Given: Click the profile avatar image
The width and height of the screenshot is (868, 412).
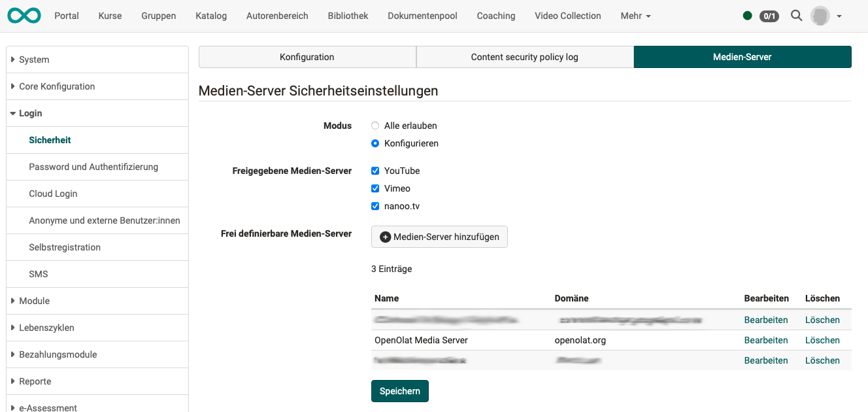Looking at the screenshot, I should [x=819, y=15].
